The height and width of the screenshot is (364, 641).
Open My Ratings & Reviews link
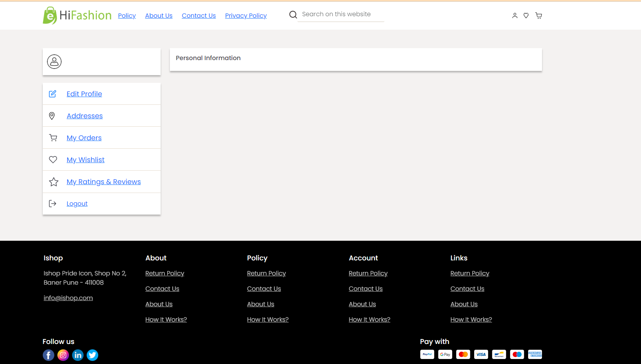point(104,181)
